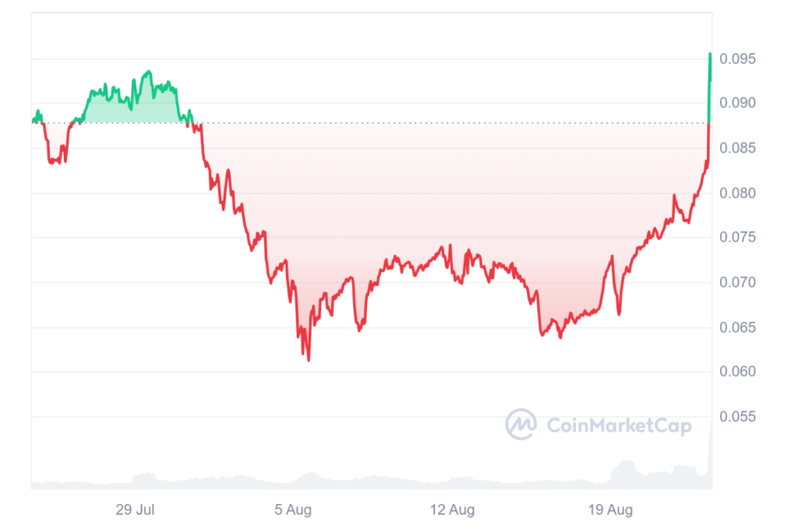Viewport: 798px width, 532px height.
Task: Click the lowest red price point of the chart
Action: coord(309,359)
